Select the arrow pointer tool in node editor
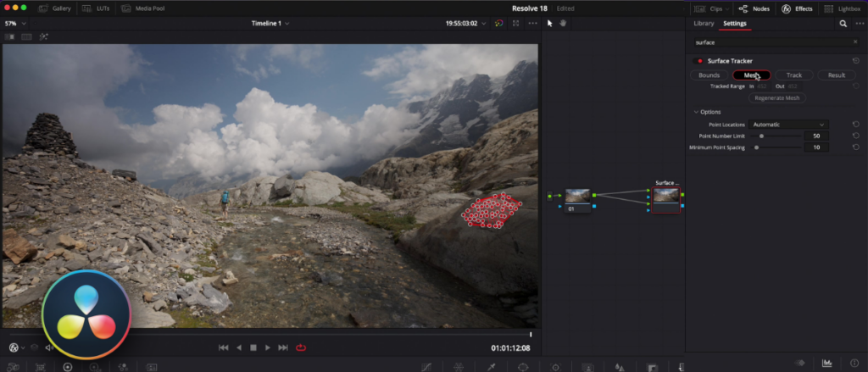868x372 pixels. click(x=549, y=23)
